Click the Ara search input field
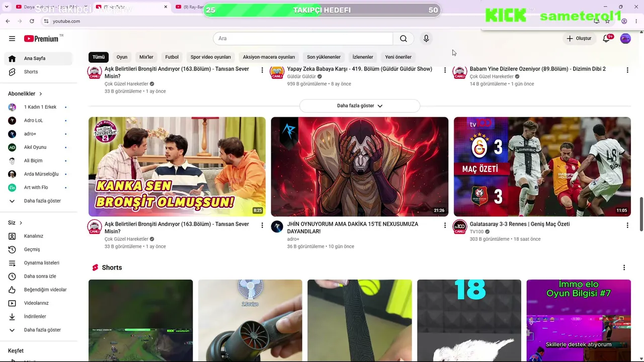 tap(303, 39)
